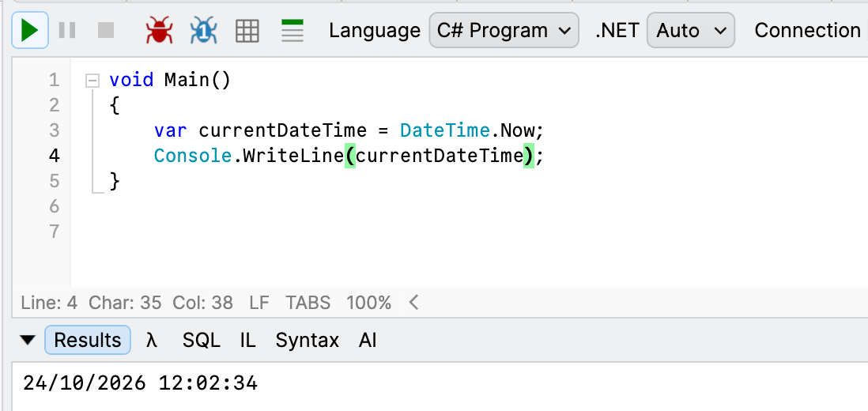
Task: Open the Syntax tab
Action: click(308, 340)
